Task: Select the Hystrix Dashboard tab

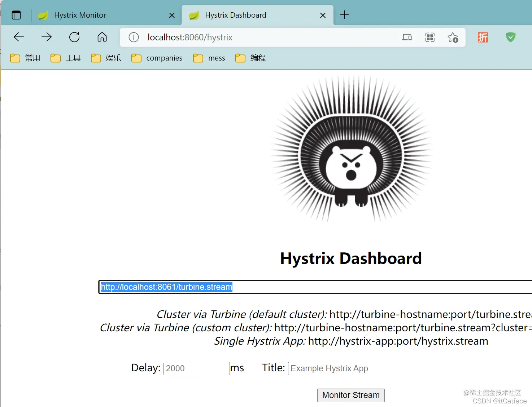Action: point(257,15)
